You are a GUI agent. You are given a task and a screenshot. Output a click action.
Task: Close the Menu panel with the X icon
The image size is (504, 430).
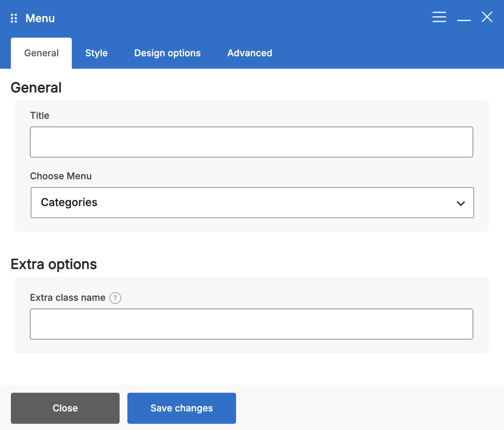point(487,17)
